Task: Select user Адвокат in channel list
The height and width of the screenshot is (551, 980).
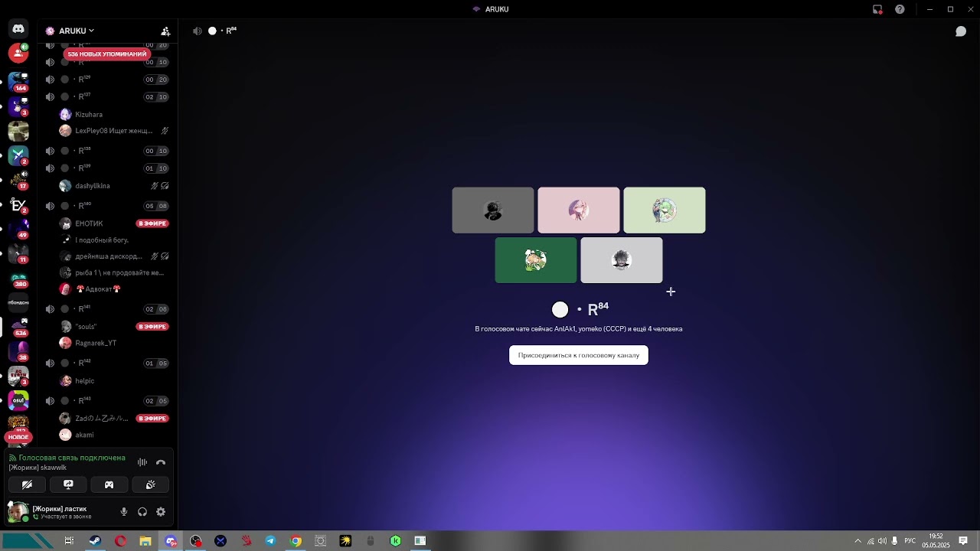Action: pos(113,289)
